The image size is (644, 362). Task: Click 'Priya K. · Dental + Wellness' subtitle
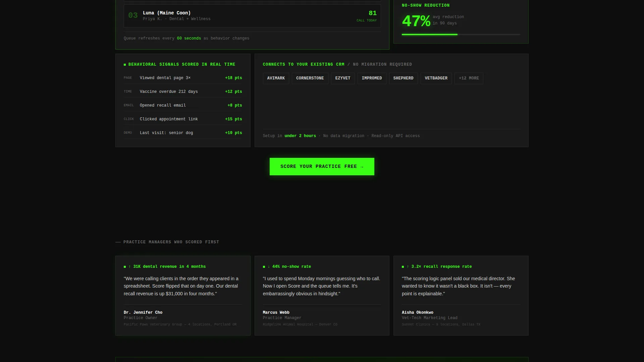pyautogui.click(x=177, y=19)
